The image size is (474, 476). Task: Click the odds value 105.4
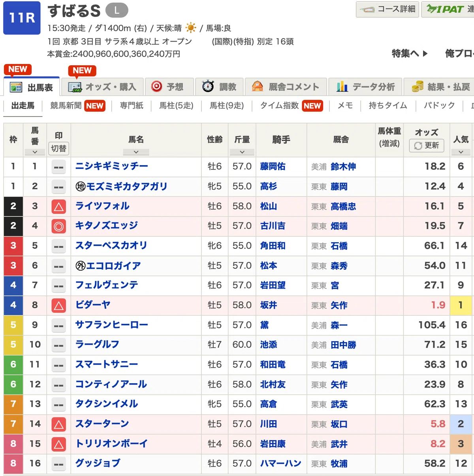(432, 325)
